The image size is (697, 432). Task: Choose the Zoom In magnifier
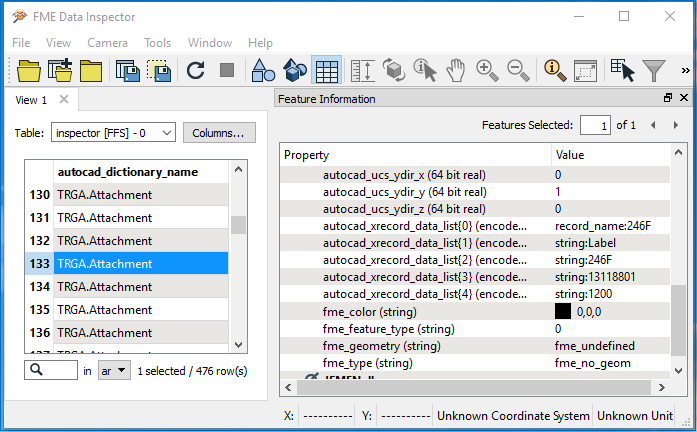coord(487,71)
